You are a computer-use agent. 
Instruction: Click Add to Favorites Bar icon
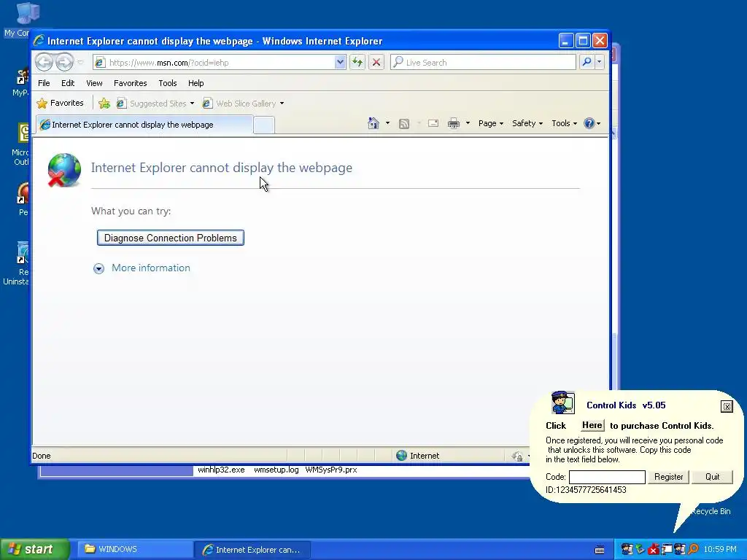(x=104, y=103)
